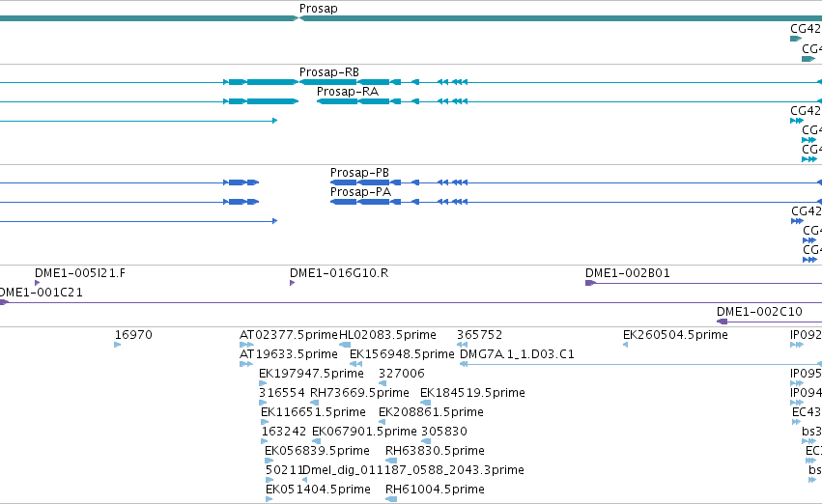Select the DME1-002B01 feature label
The image size is (822, 504).
coord(627,273)
